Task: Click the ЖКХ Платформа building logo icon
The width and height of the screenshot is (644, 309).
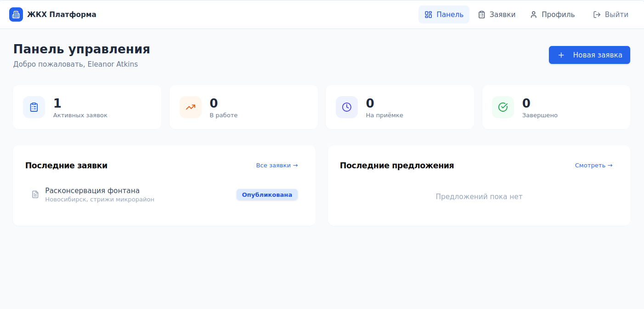Action: tap(16, 15)
